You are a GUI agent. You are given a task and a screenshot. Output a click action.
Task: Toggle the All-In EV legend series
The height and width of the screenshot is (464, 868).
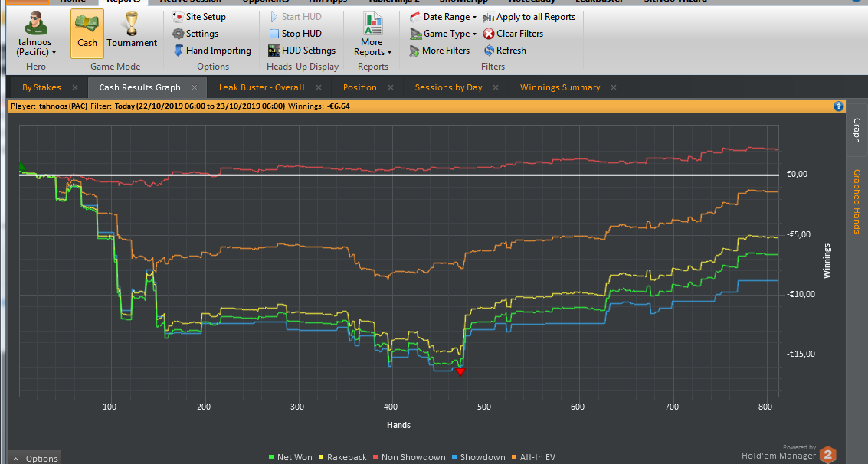533,457
